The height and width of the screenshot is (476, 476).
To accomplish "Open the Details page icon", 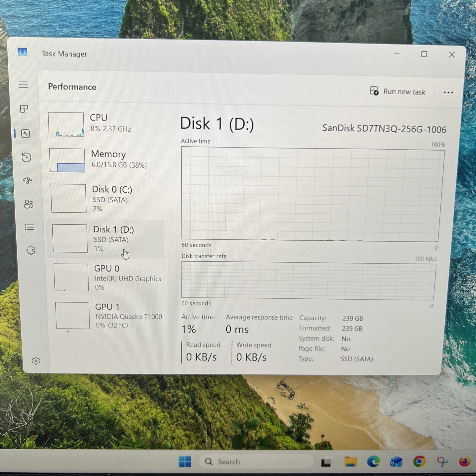I will coord(29,227).
